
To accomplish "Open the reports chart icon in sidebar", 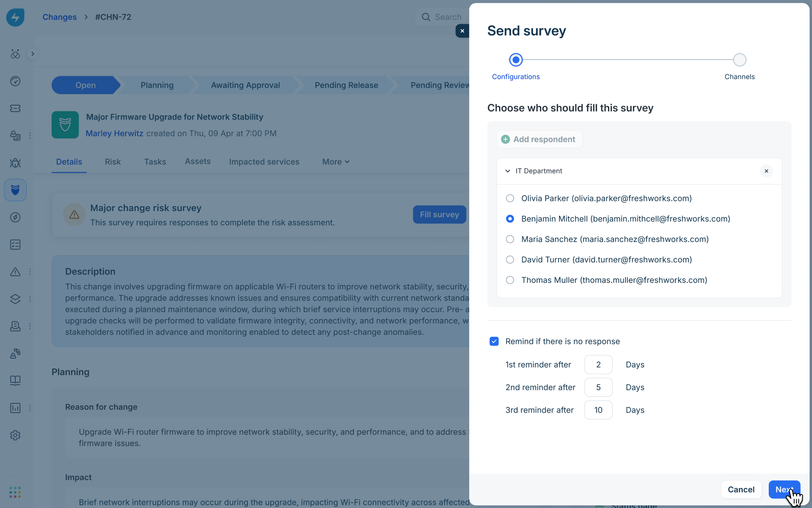I will (x=15, y=408).
